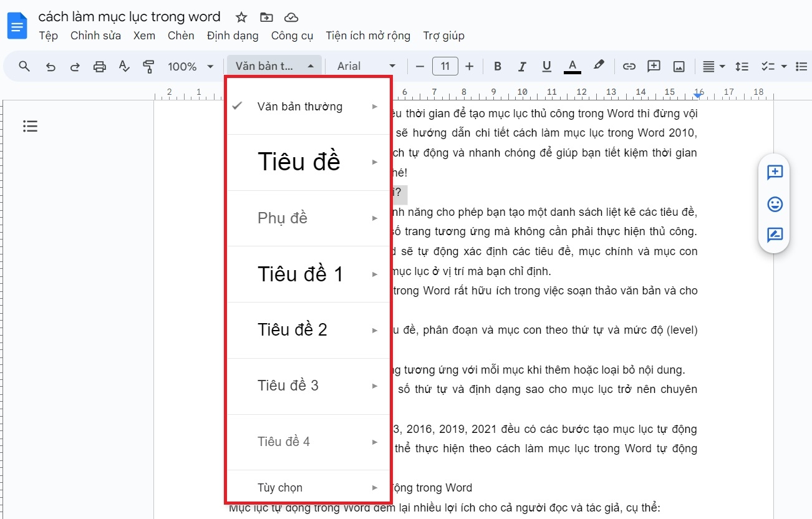
Task: Apply the Tiêu đề 3 style
Action: (309, 386)
